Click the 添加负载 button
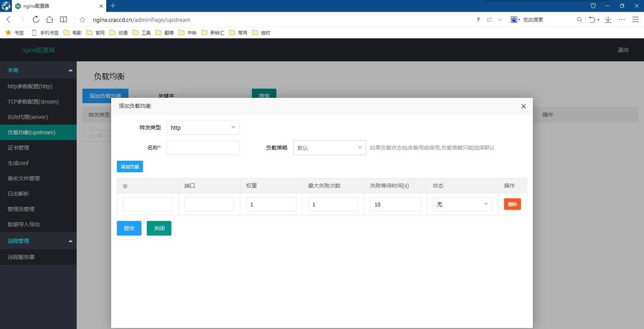The image size is (644, 329). coord(129,166)
